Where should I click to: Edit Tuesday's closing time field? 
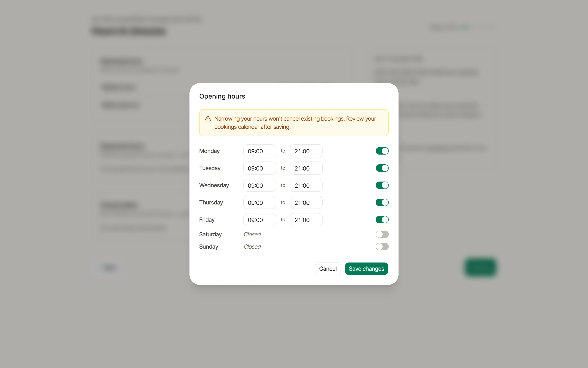click(x=306, y=168)
